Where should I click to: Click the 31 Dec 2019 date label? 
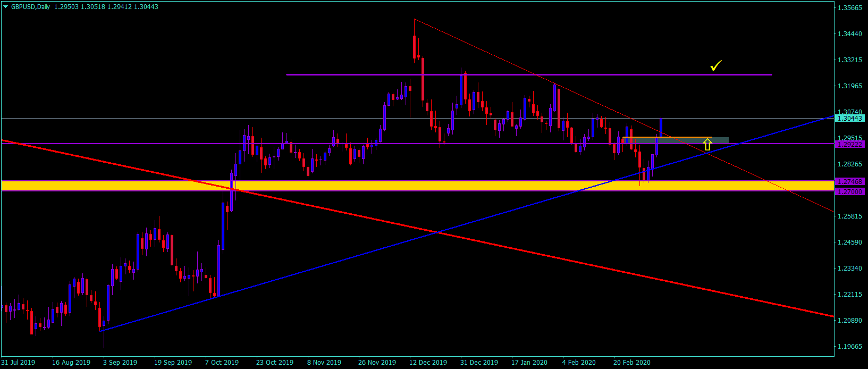coord(479,363)
